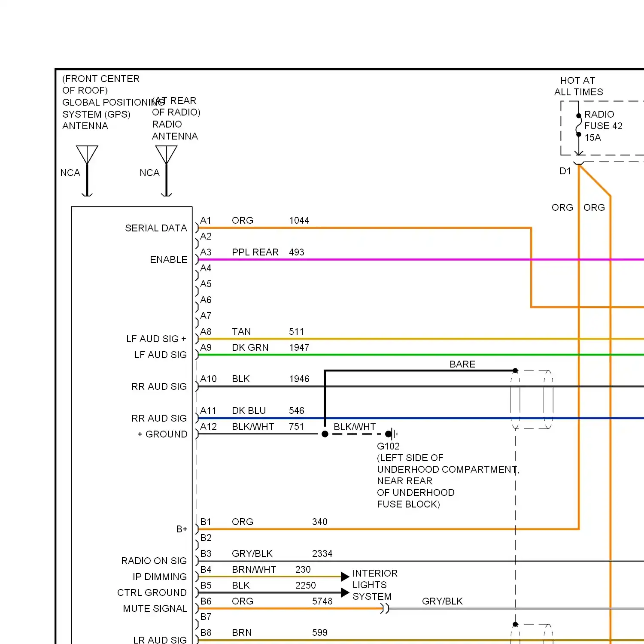The image size is (644, 644).
Task: Click the BLK/WHT splice dot on wire 751
Action: pos(325,434)
